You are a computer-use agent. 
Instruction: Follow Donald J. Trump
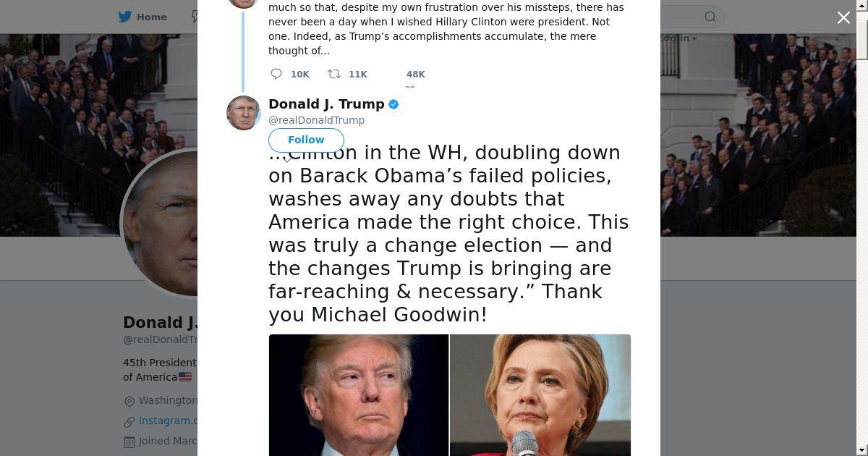[306, 140]
